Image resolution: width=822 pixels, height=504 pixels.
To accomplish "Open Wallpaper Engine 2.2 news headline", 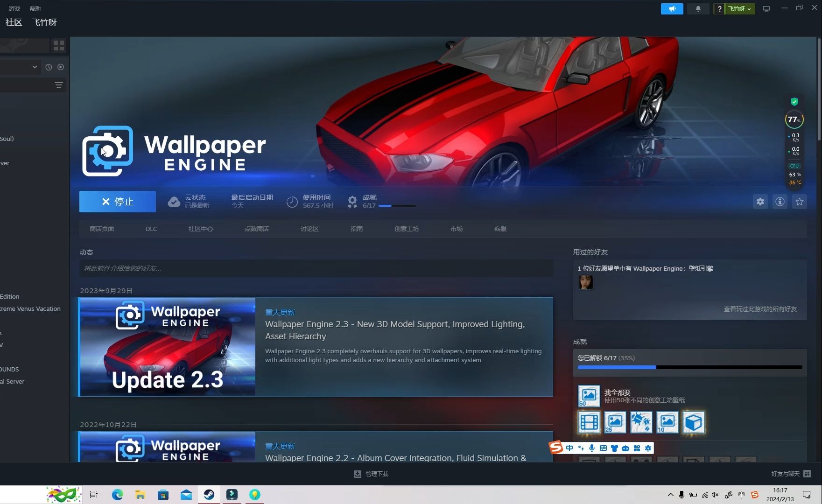I will pos(396,458).
